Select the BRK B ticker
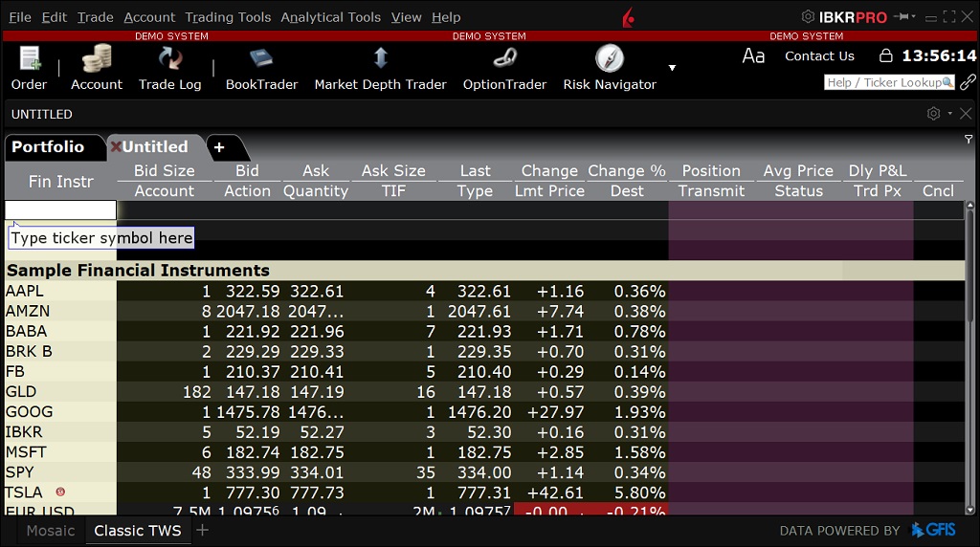Screen dimensions: 980x547 [29, 352]
